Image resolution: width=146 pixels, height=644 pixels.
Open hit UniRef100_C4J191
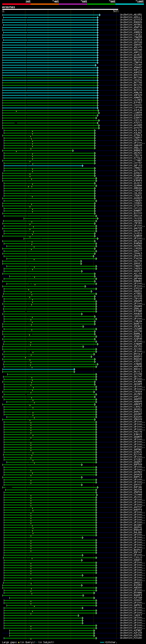click(x=131, y=218)
